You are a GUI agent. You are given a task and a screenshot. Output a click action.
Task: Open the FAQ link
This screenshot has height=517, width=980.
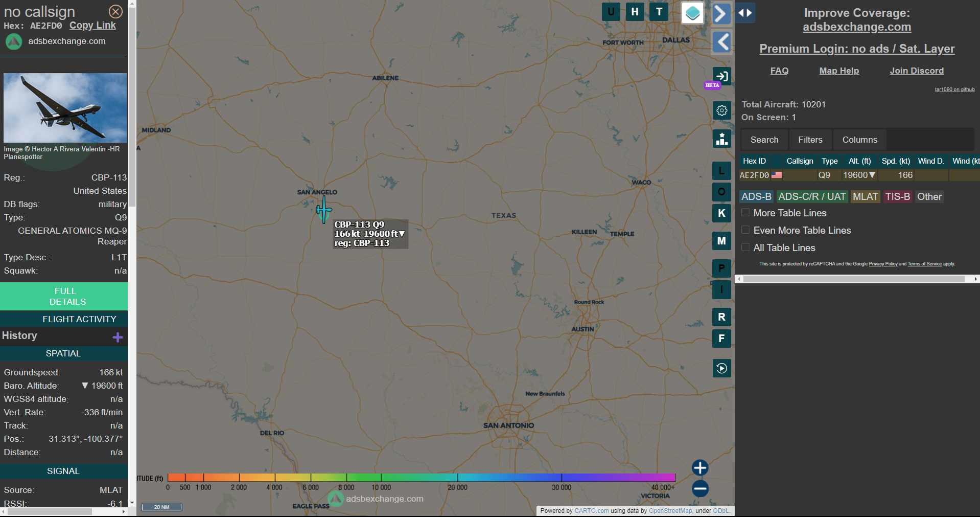click(x=779, y=71)
